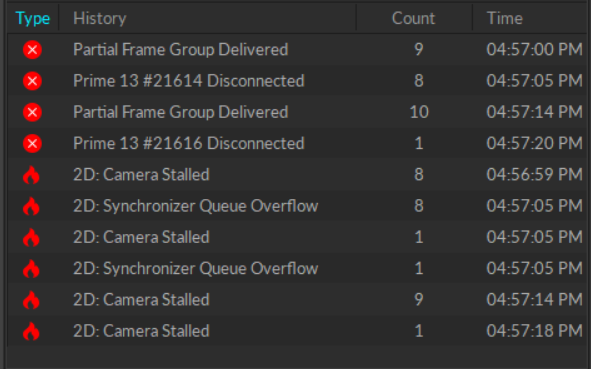591x369 pixels.
Task: Select Prime 13 #21616 Disconnected entry text
Action: coord(188,144)
